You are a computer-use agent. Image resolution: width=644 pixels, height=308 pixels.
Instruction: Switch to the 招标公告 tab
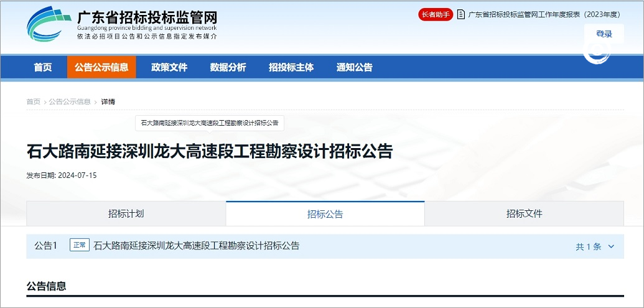[325, 213]
